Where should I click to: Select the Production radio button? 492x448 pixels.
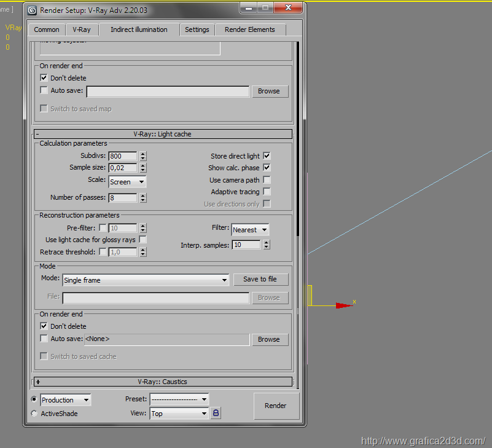[x=34, y=399]
